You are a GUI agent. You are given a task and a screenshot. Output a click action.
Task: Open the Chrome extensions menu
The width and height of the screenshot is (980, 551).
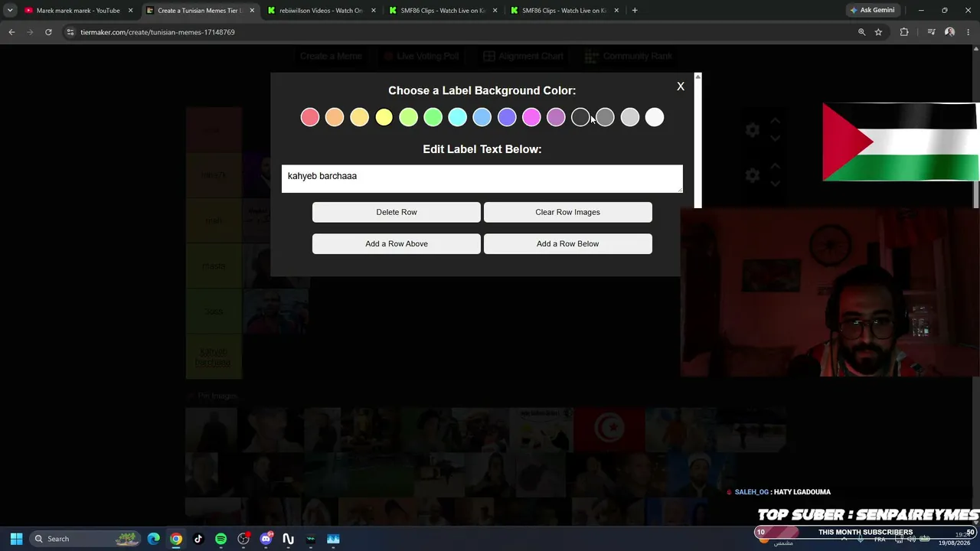click(904, 32)
